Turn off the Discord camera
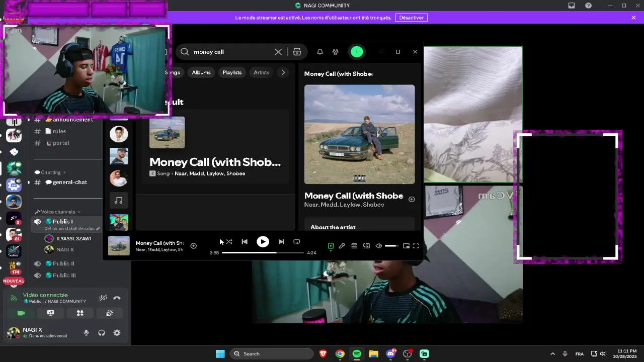The width and height of the screenshot is (644, 362). (x=21, y=313)
